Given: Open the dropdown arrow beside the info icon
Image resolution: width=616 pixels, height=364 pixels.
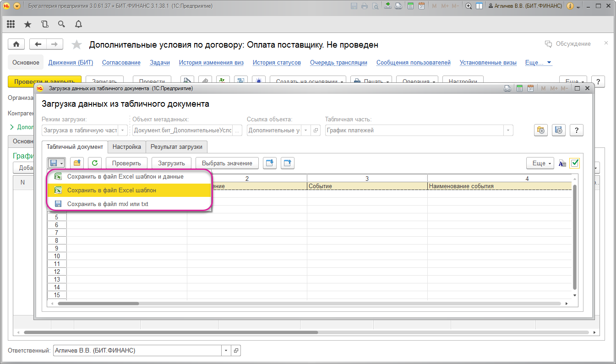Looking at the screenshot, I should click(579, 7).
